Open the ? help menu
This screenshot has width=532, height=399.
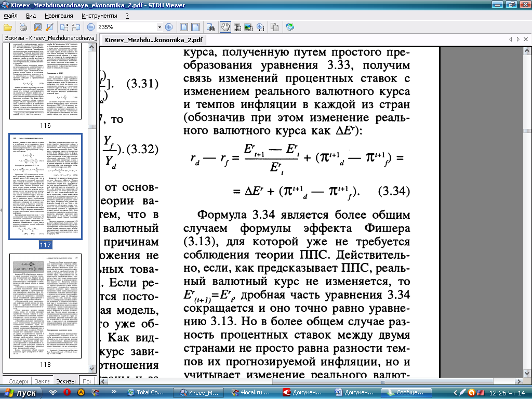click(127, 16)
